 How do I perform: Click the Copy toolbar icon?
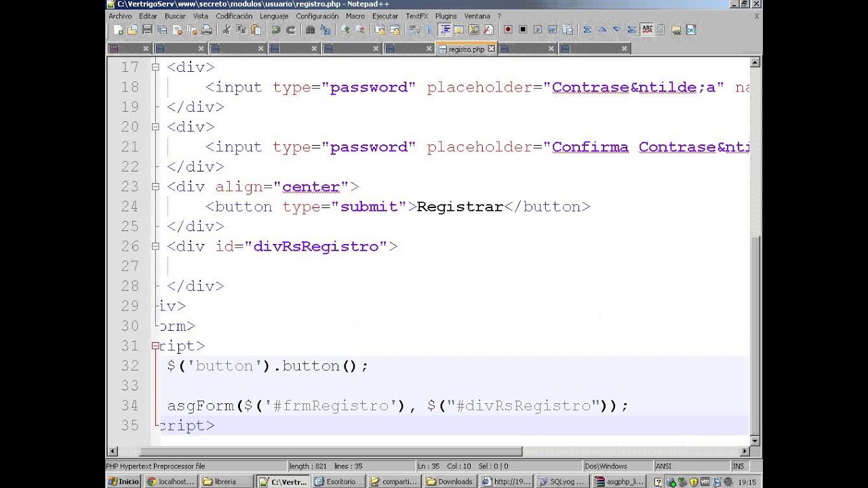tap(241, 30)
